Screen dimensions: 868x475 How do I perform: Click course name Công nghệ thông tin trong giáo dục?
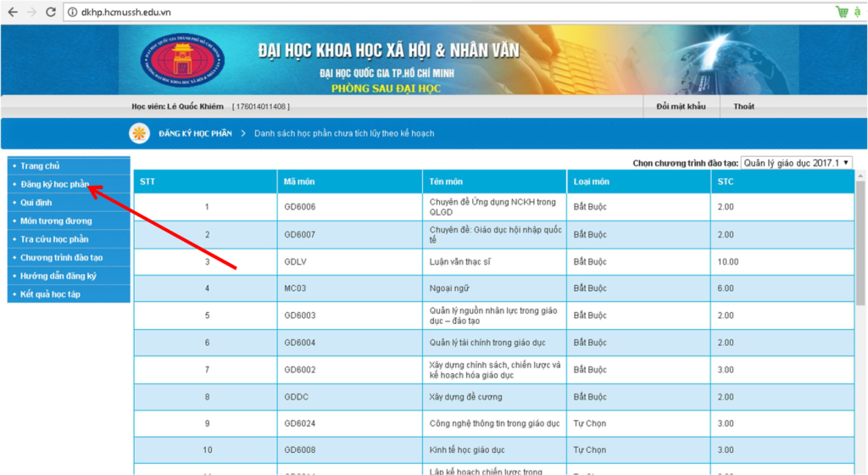494,423
